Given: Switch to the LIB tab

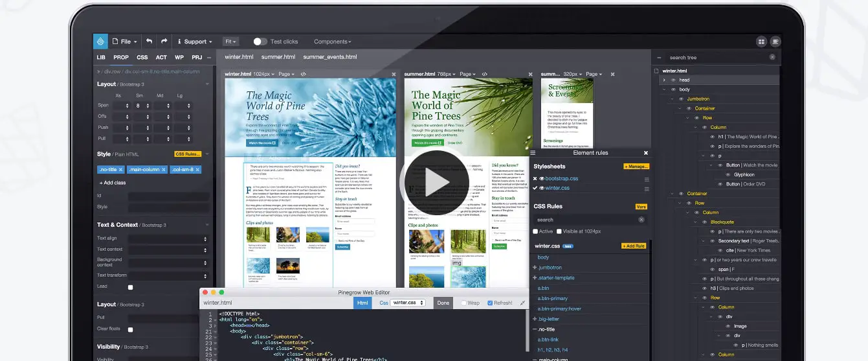Looking at the screenshot, I should [101, 57].
